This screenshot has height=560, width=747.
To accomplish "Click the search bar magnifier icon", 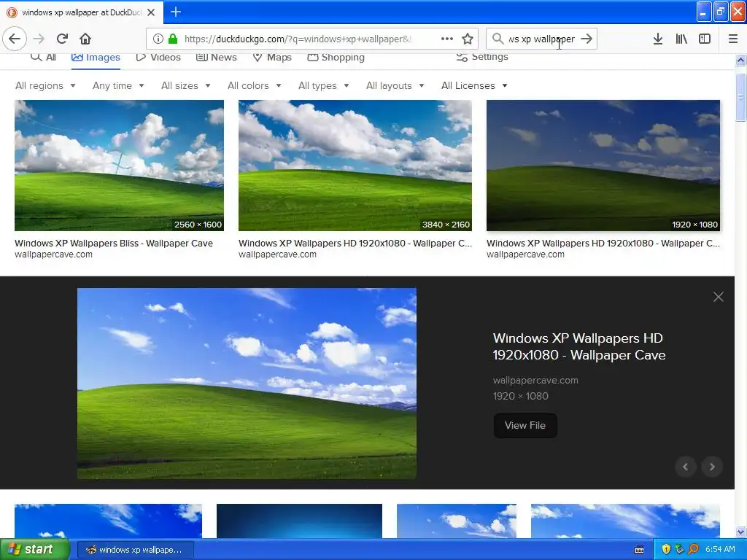I will click(498, 39).
